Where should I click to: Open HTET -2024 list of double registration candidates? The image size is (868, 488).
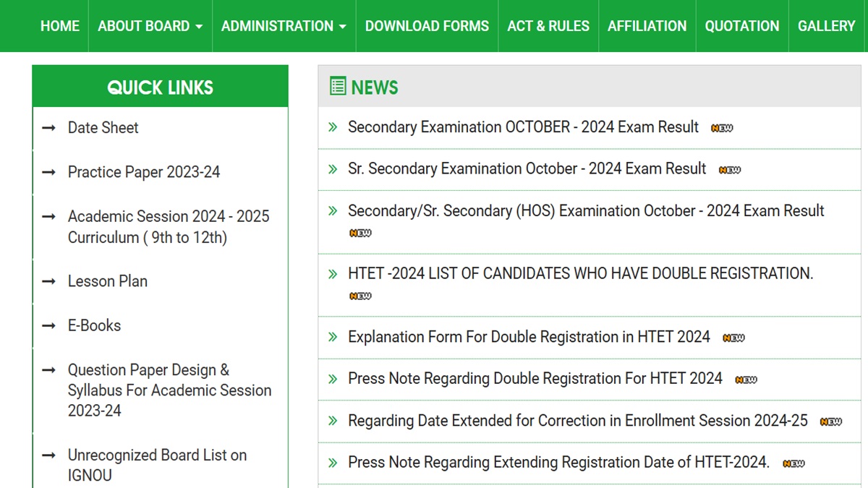pos(581,274)
